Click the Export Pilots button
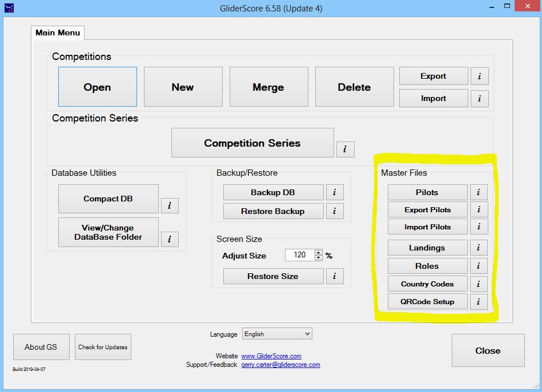The width and height of the screenshot is (542, 392). coord(427,209)
